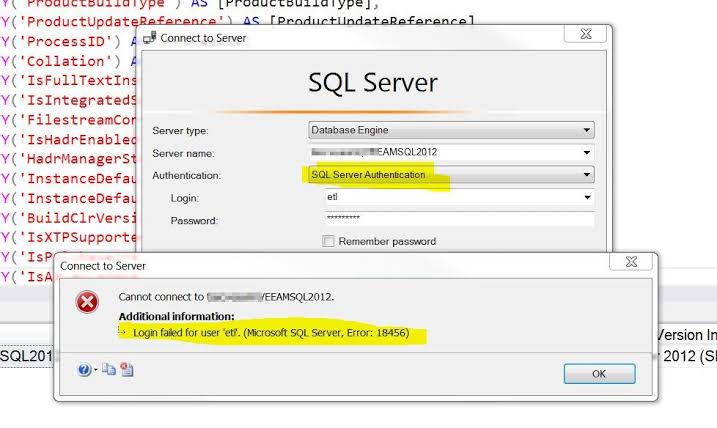Click the red error icon

87,302
